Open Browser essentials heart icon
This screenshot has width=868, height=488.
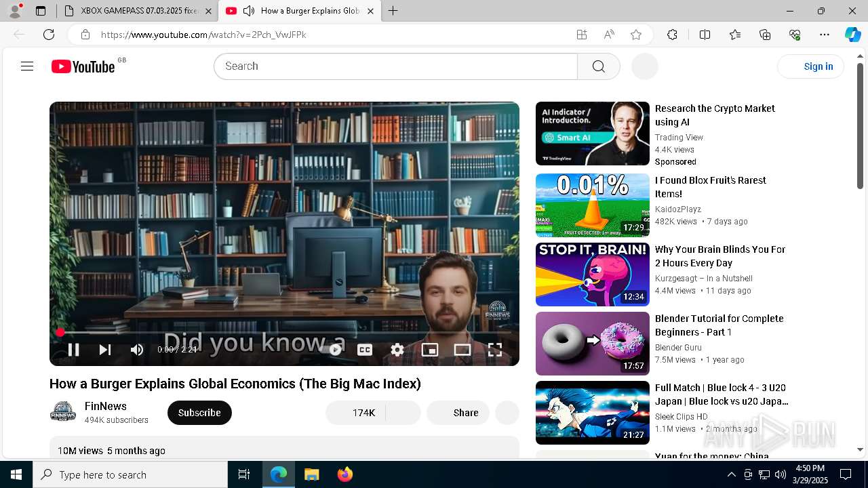(795, 35)
